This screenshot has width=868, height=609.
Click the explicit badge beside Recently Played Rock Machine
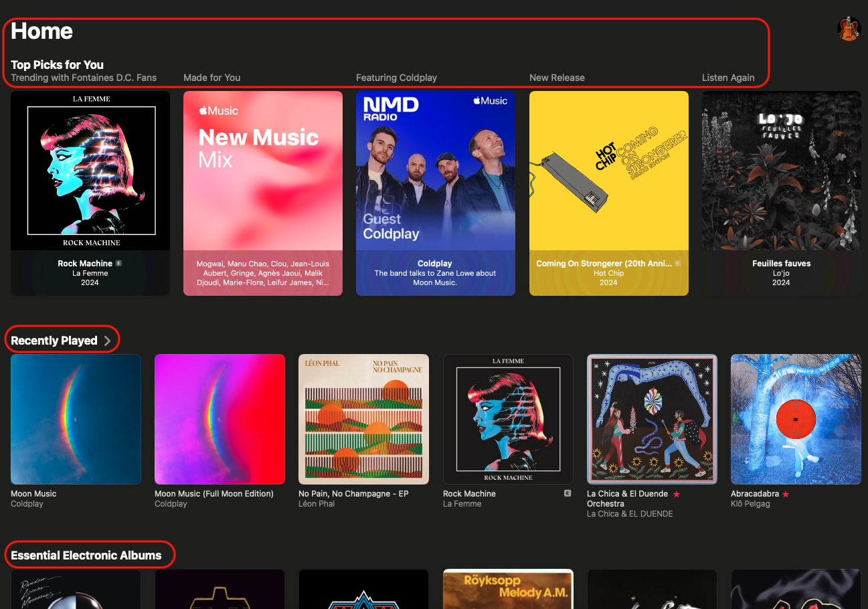[x=568, y=493]
